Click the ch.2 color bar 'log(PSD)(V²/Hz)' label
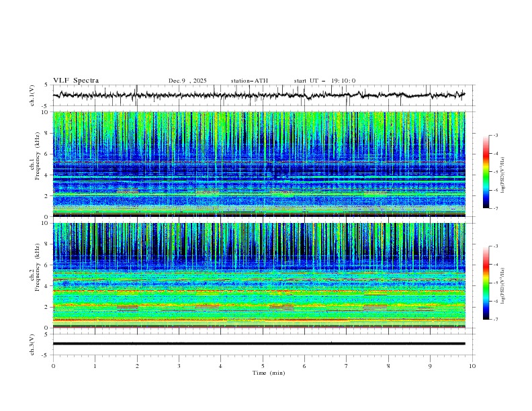Image resolution: width=532 pixels, height=411 pixels. (502, 286)
